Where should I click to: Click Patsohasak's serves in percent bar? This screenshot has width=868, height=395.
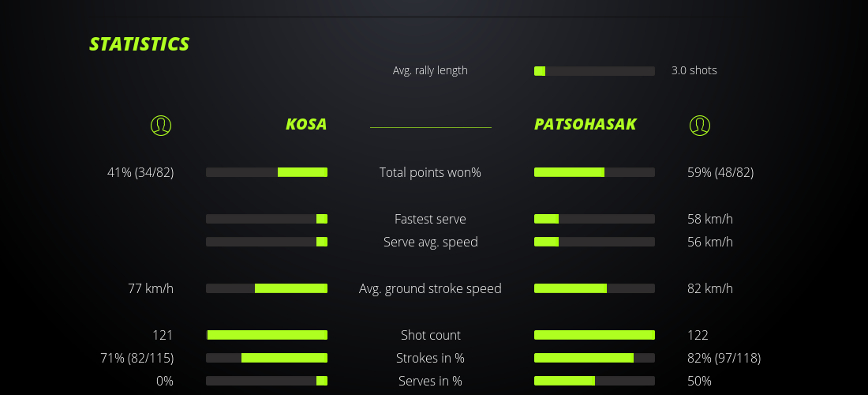594,381
